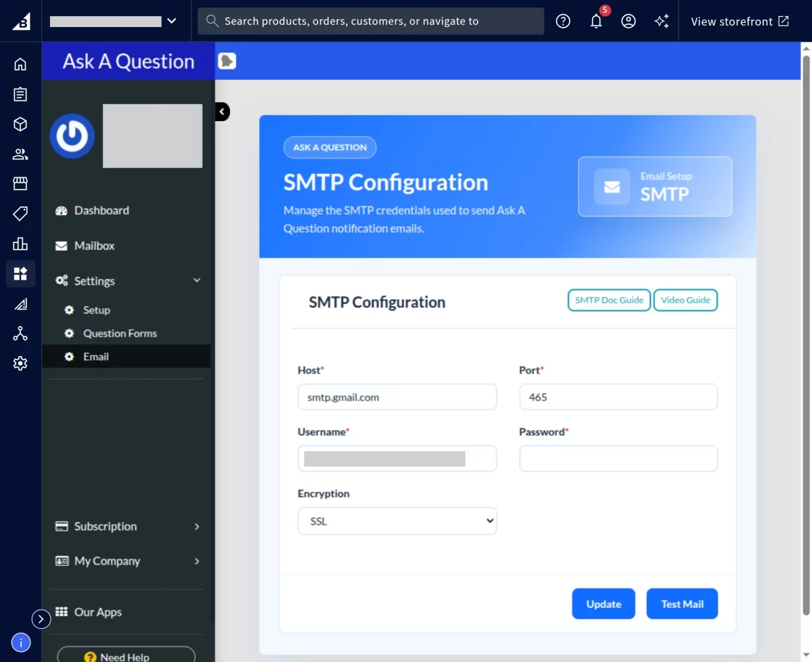Expand the Subscription menu
This screenshot has height=662, width=812.
(x=127, y=526)
